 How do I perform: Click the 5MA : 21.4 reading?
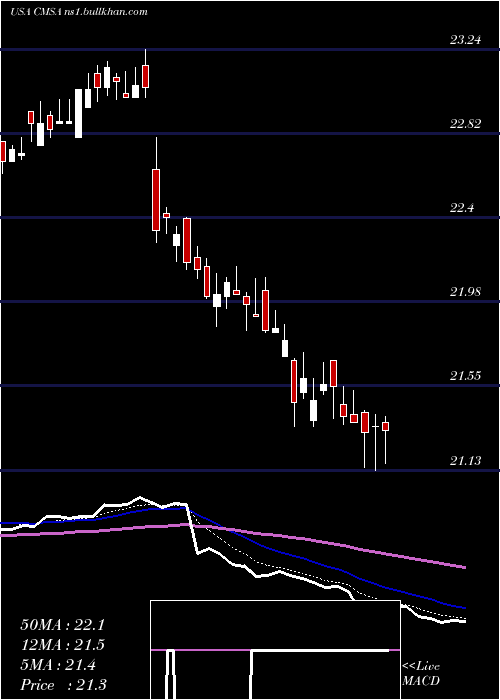(58, 665)
